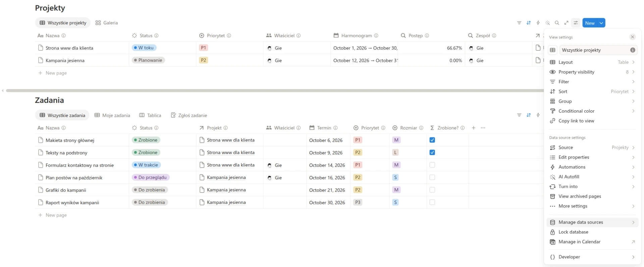
Task: Open the dropdown arrow next to the New button
Action: [601, 23]
